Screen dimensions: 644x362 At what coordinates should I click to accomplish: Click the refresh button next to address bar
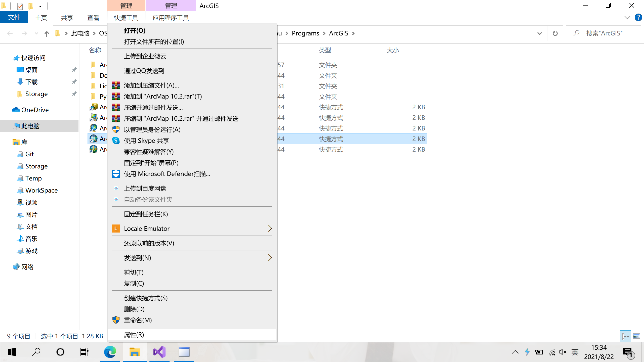pyautogui.click(x=555, y=33)
